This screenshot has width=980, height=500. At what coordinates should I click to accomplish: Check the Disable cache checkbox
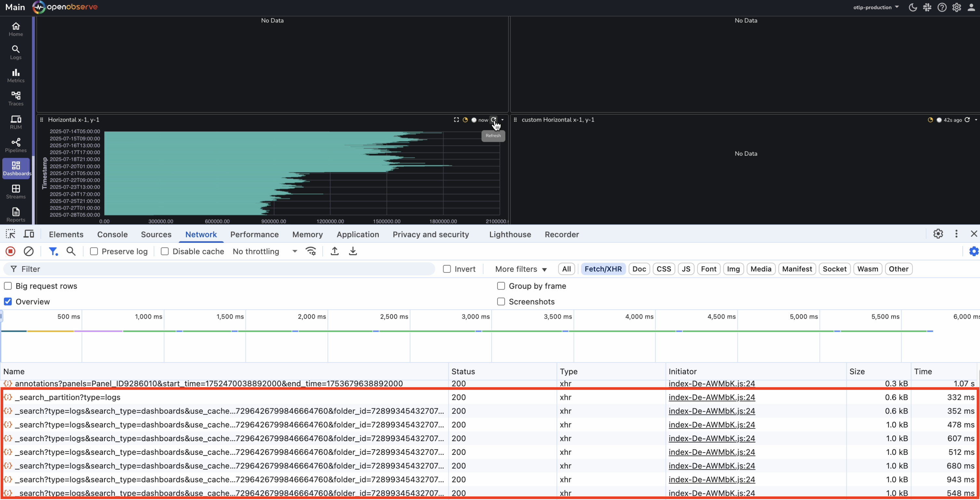pyautogui.click(x=165, y=251)
